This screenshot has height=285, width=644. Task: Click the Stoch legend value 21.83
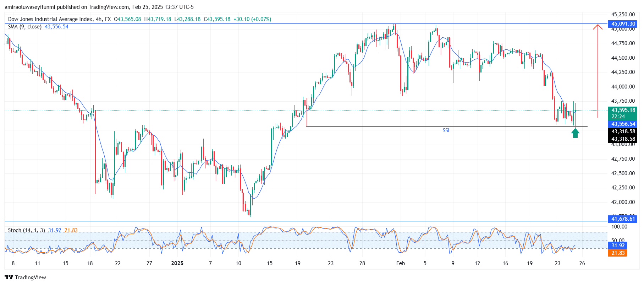71,230
